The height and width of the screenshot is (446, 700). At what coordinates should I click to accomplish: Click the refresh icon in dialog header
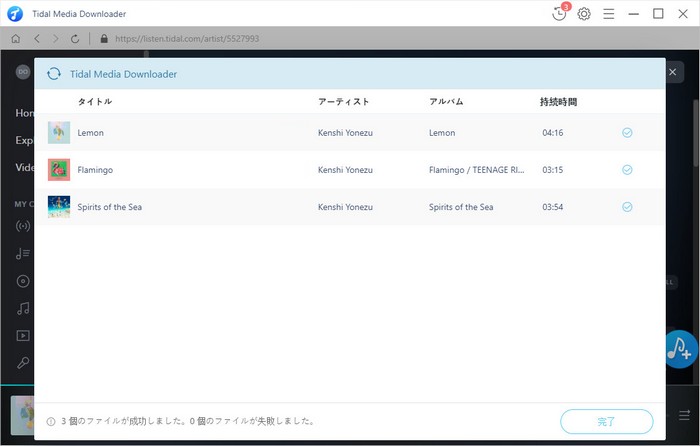[54, 74]
